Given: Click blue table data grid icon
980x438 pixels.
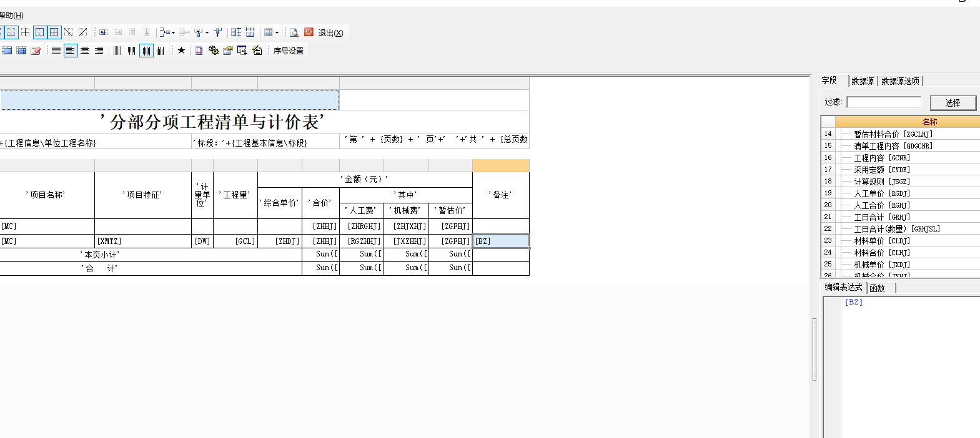Looking at the screenshot, I should point(21,51).
